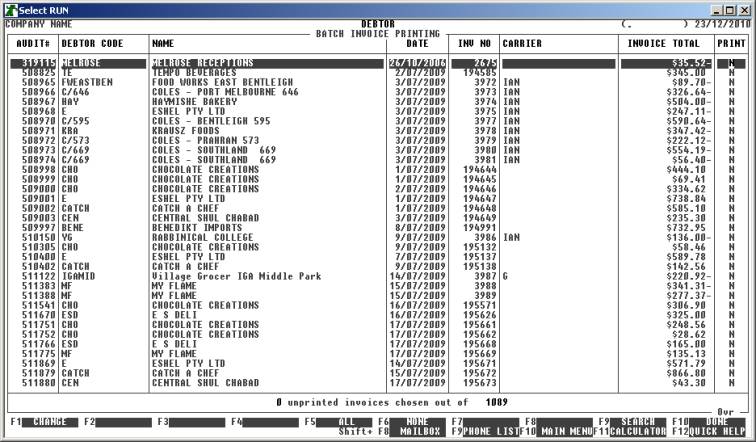Select the KRAUSZ FOODS row

(378, 131)
